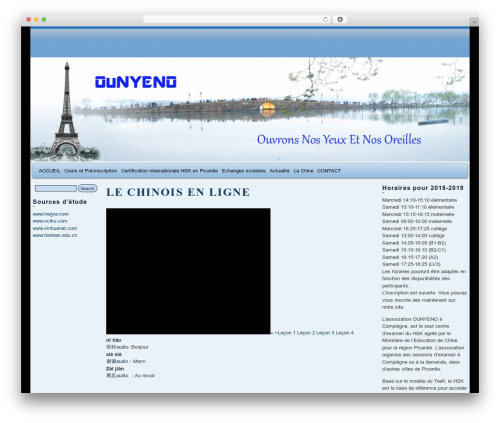The image size is (500, 423).
Task: Click the Samedi 13:00-14:00 collège line
Action: point(413,236)
